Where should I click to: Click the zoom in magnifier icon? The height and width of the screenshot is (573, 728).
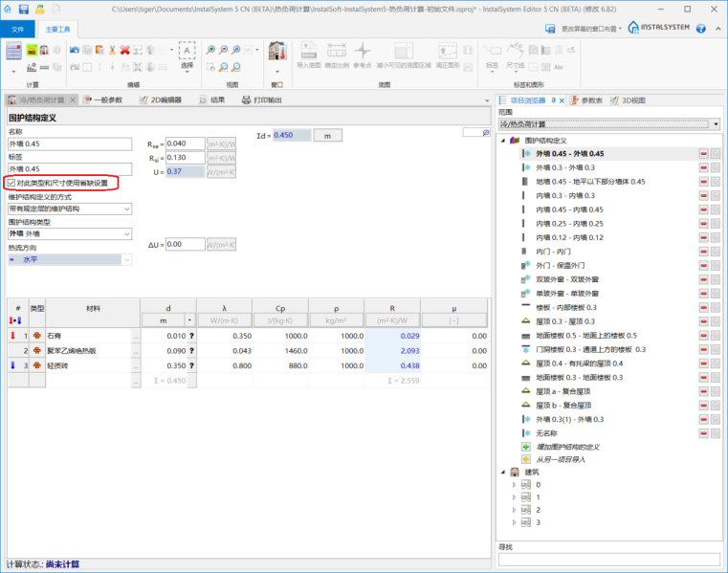click(210, 50)
